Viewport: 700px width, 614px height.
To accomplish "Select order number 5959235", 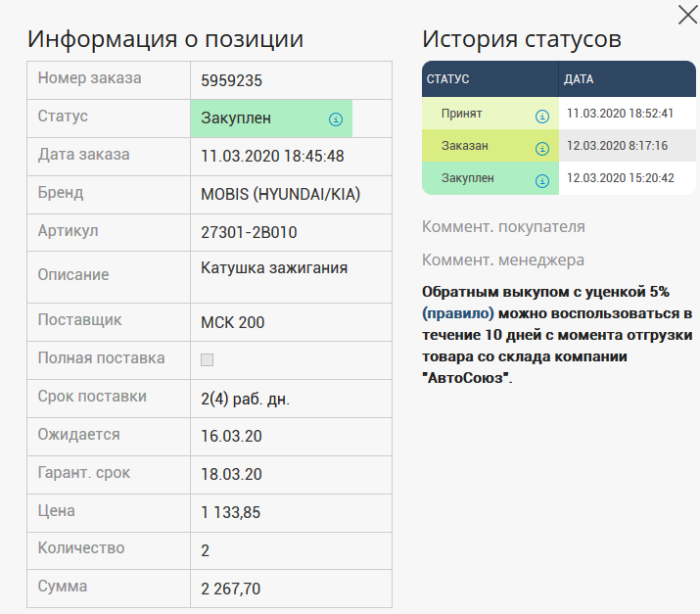I will [231, 80].
